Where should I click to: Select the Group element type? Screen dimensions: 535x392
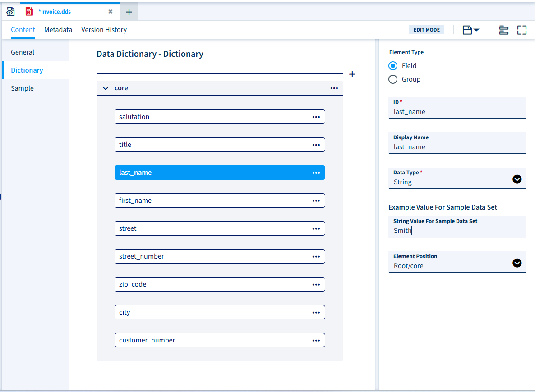393,79
